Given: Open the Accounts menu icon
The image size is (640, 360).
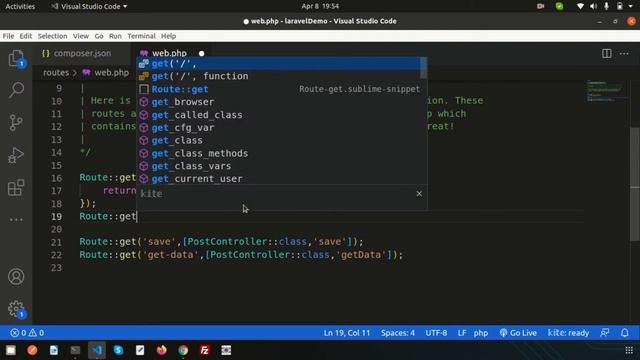Looking at the screenshot, I should (16, 277).
